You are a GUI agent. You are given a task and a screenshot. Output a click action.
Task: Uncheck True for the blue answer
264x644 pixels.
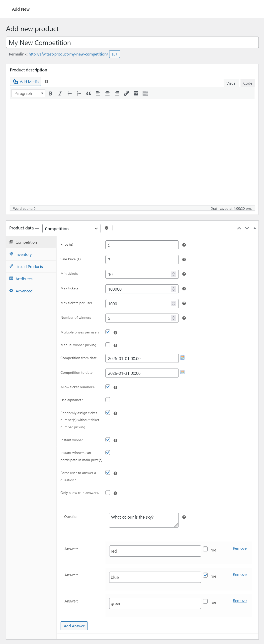pyautogui.click(x=205, y=575)
